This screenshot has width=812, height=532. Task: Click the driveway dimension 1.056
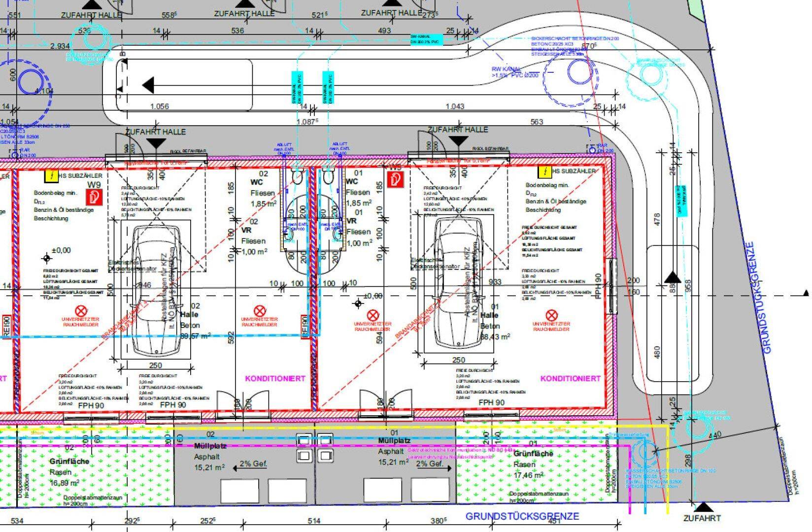coord(159,106)
